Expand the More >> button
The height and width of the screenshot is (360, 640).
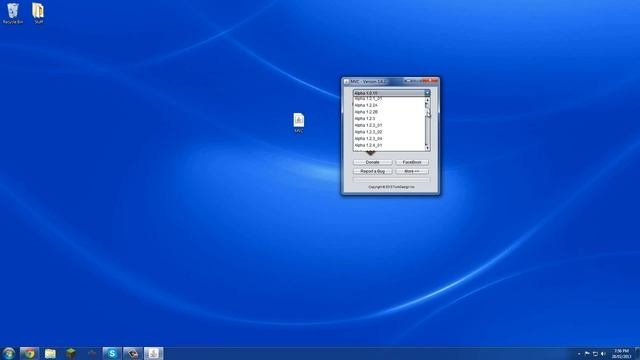pyautogui.click(x=412, y=171)
